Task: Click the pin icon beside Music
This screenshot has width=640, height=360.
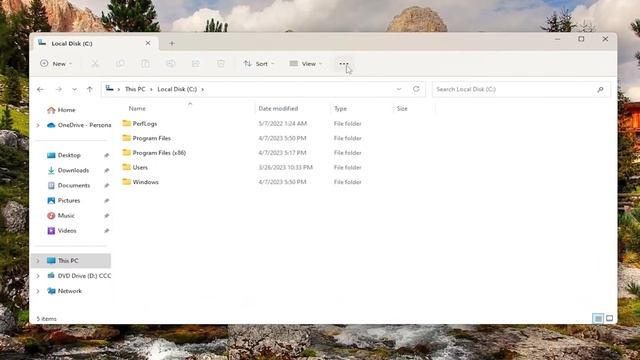Action: [x=107, y=216]
